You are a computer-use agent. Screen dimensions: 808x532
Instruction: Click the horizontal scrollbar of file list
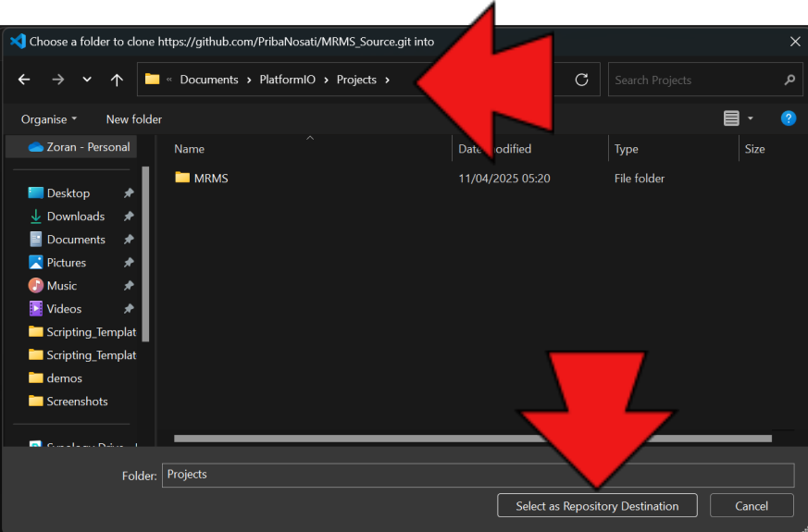pos(472,438)
